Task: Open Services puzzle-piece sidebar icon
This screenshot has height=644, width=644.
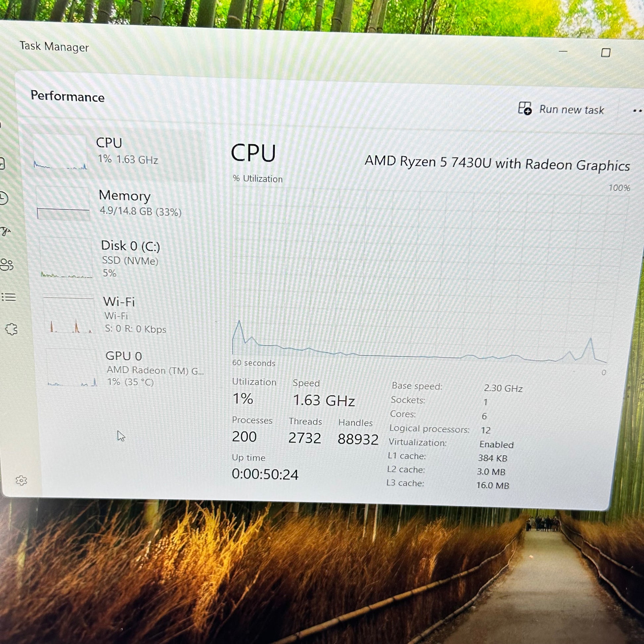Action: [x=11, y=329]
